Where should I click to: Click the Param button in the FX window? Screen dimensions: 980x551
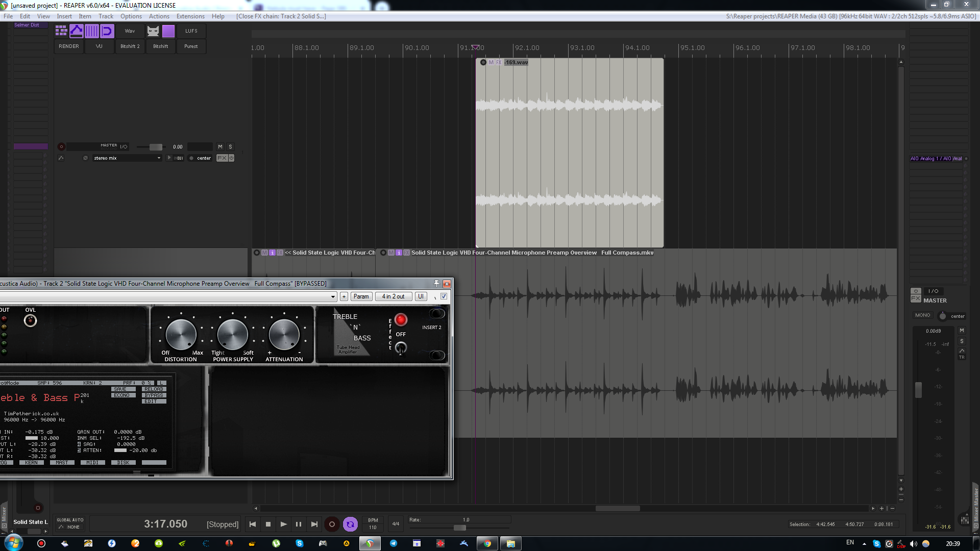point(361,296)
